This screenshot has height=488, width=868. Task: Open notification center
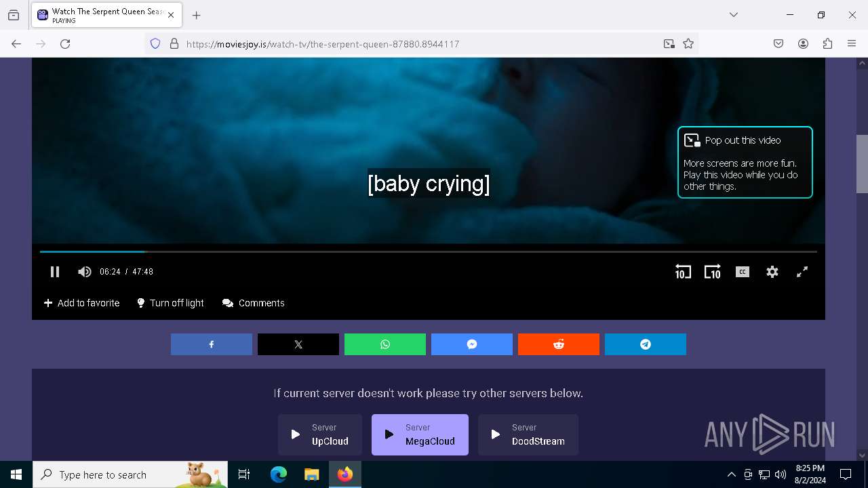(846, 474)
